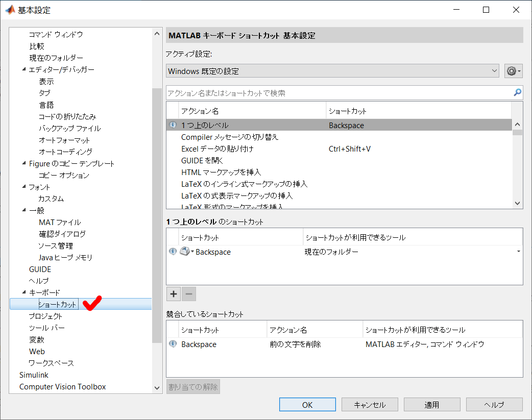The width and height of the screenshot is (532, 420).
Task: Collapse the キーボード tree node
Action: pos(24,292)
